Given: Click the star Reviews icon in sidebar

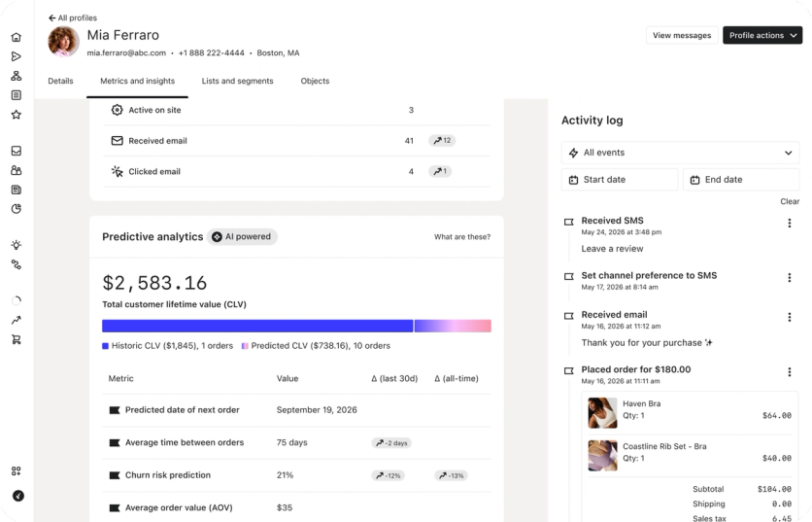Looking at the screenshot, I should click(17, 115).
